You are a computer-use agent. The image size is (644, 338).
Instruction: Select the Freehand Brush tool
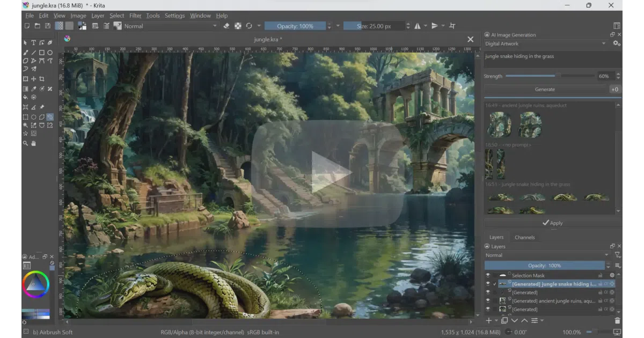point(25,53)
